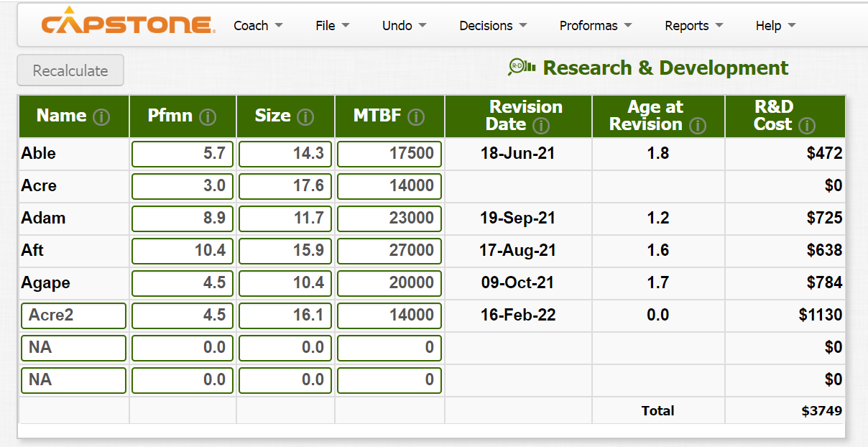The image size is (868, 447).
Task: Select Agape's revision date 09-Oct-21
Action: (x=518, y=283)
